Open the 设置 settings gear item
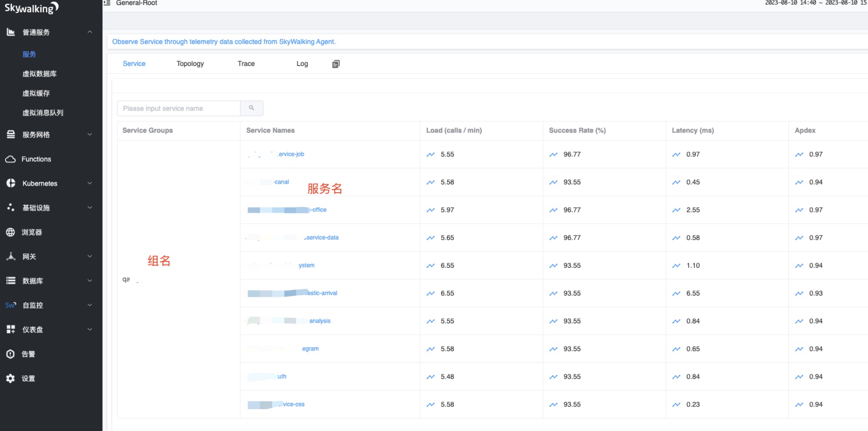Screen dimensions: 868x431 click(28, 378)
